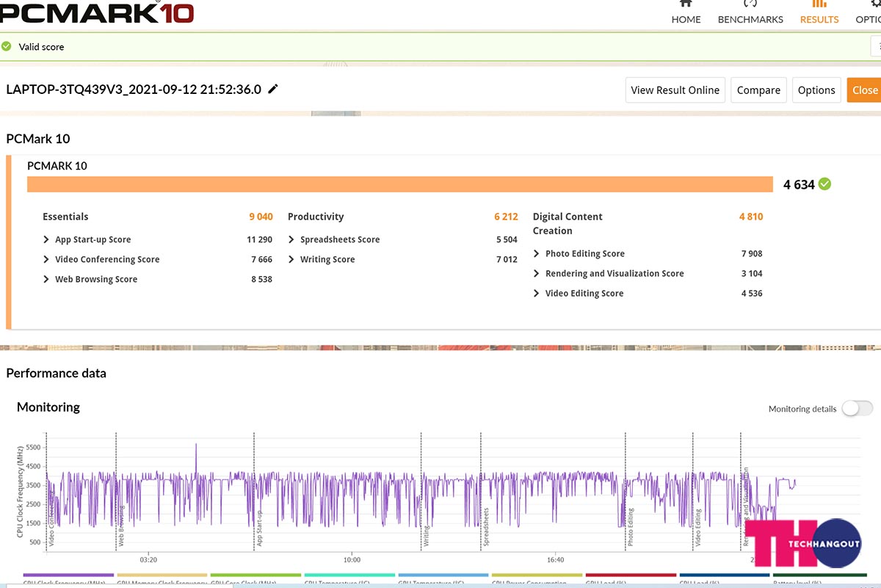The width and height of the screenshot is (881, 588).
Task: Click the result name LAPTOP-3TQ439V3_2021-09-12 21:52:36.0
Action: (134, 90)
